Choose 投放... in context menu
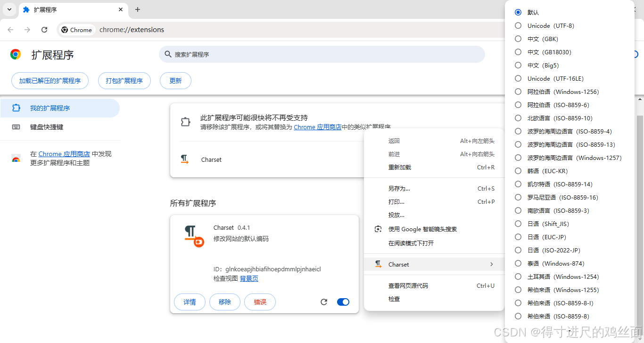 434,215
